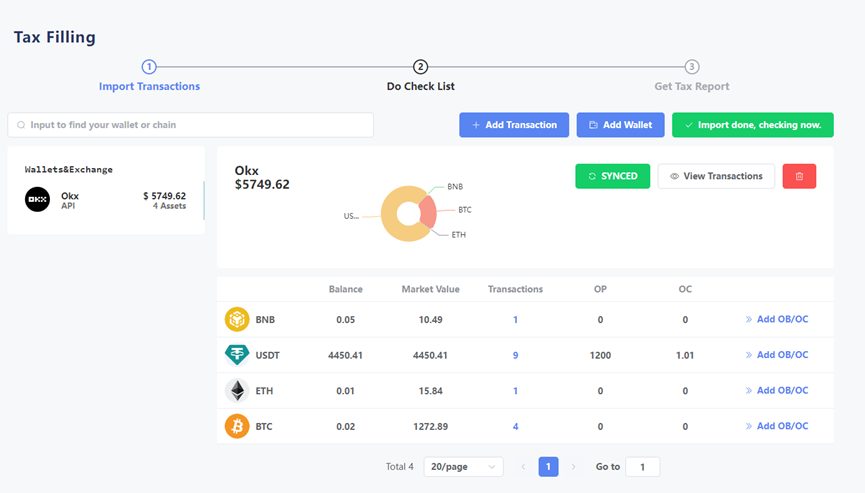
Task: Add OB/OC for ETH row
Action: click(777, 390)
